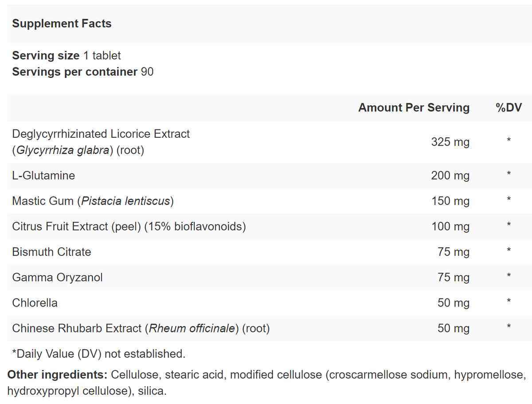532x404 pixels.
Task: Click the L-Glutamine row label
Action: tap(43, 175)
